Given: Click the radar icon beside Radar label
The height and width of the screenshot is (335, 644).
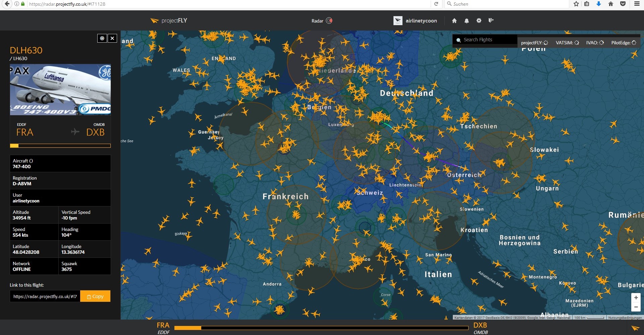Looking at the screenshot, I should tap(329, 20).
